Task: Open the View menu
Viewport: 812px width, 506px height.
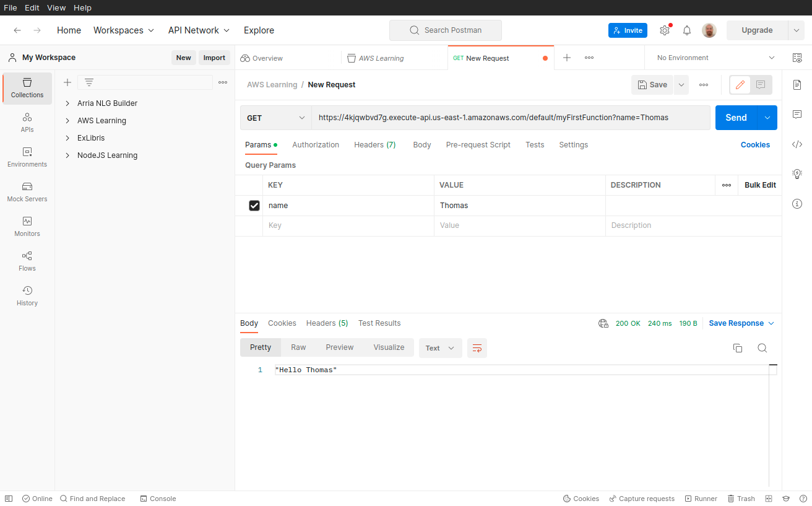Action: [56, 8]
